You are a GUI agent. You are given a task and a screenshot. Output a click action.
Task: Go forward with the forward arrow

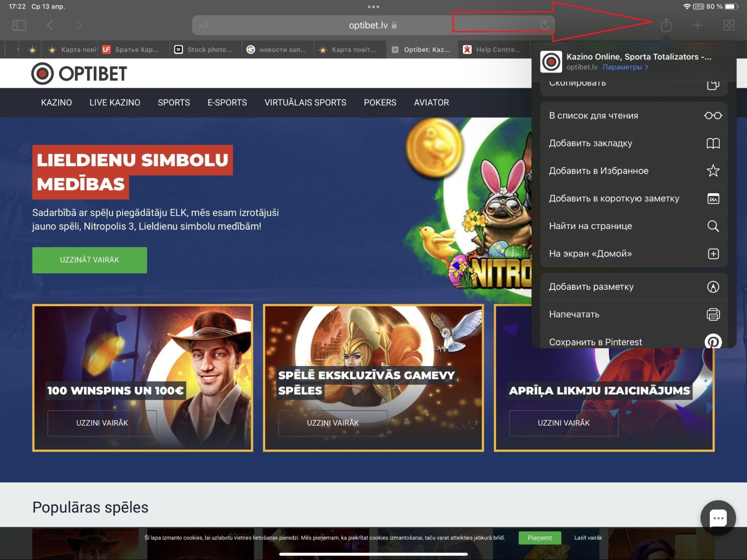[78, 25]
